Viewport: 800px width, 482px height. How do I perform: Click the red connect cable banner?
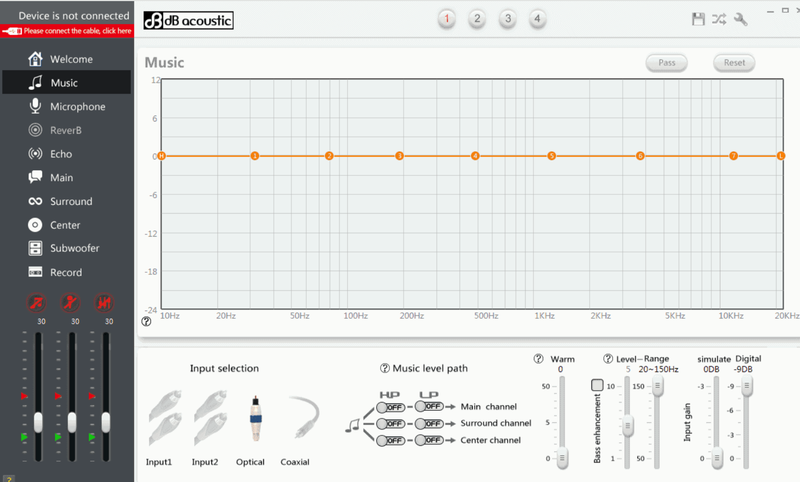[67, 31]
